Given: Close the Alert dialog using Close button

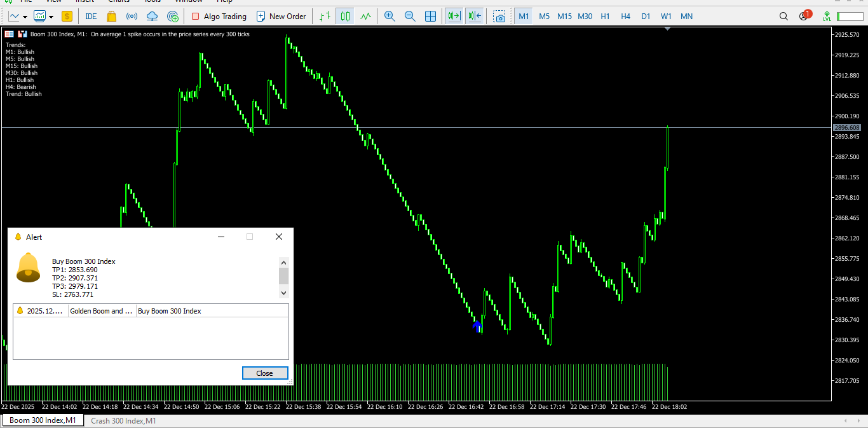Looking at the screenshot, I should [265, 373].
